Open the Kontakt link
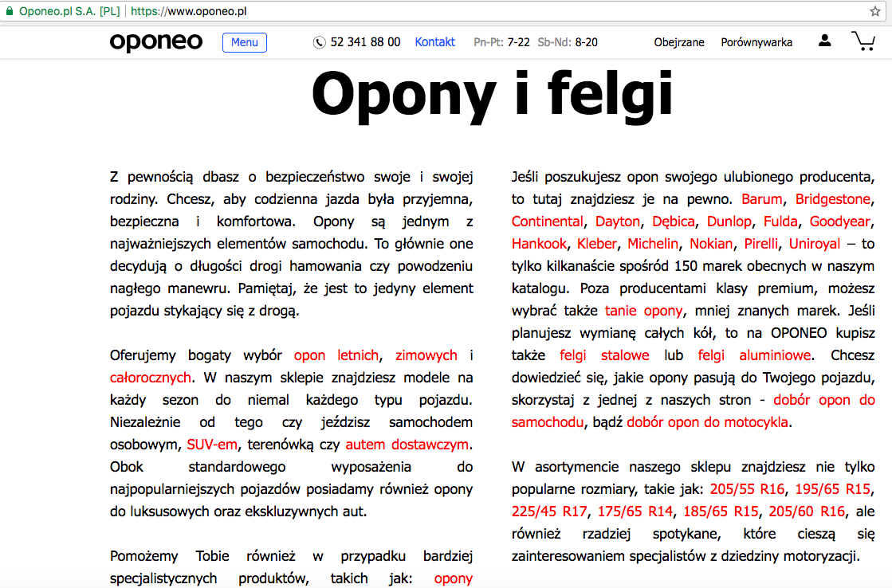The width and height of the screenshot is (892, 588). click(434, 42)
